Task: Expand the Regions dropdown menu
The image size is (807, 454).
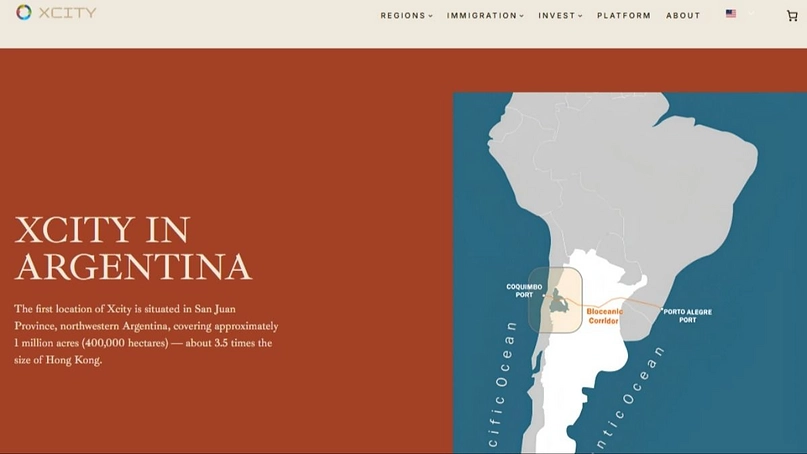Action: click(x=407, y=16)
